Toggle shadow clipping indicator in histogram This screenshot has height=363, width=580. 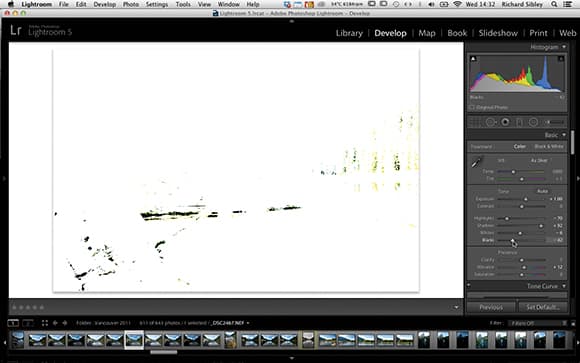pos(473,59)
